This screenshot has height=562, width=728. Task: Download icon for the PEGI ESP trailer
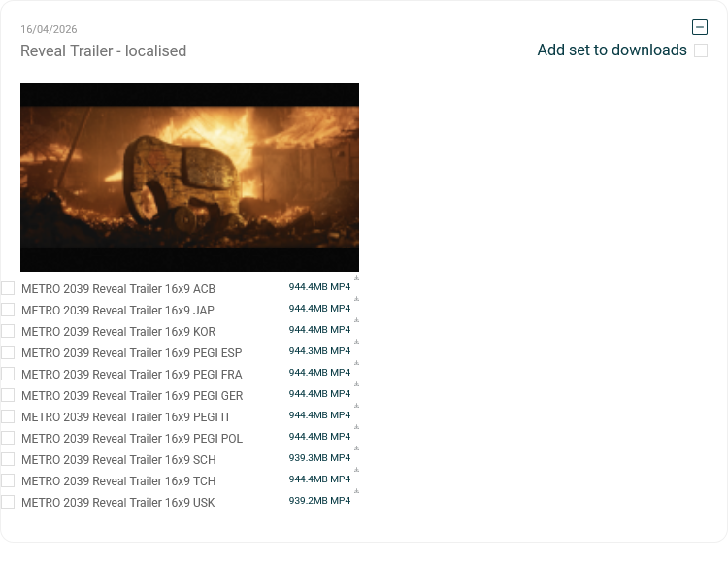(356, 342)
